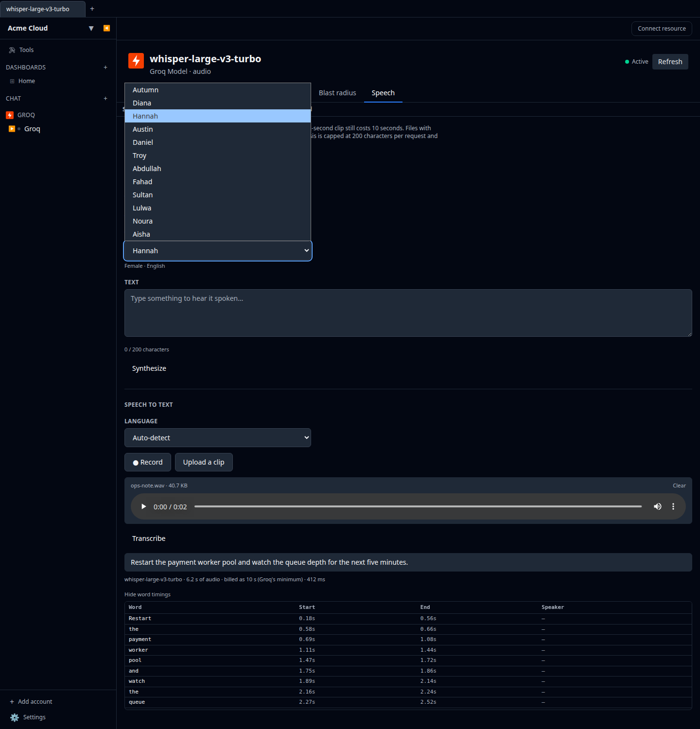Choose Lulwa from the voice list
The height and width of the screenshot is (729, 700).
pyautogui.click(x=218, y=208)
